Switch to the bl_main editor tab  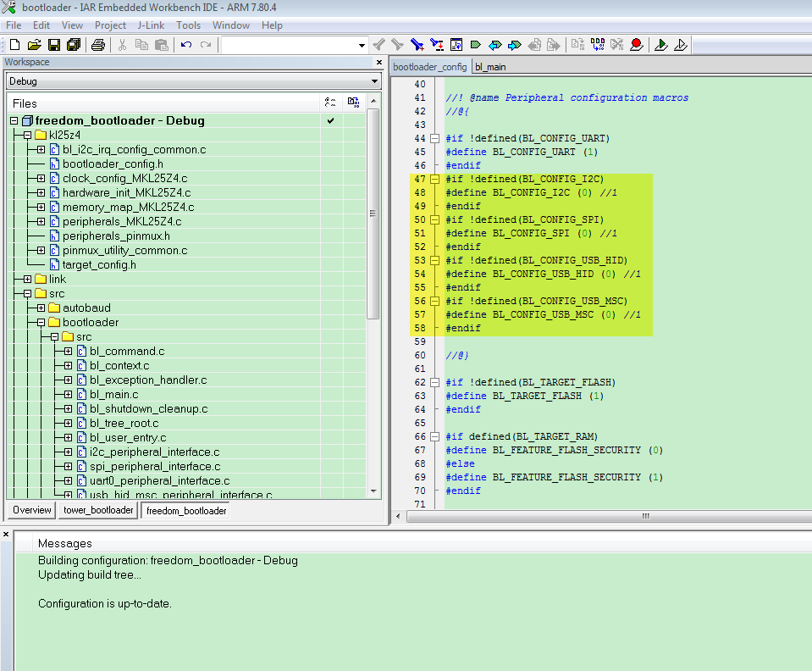(x=490, y=67)
